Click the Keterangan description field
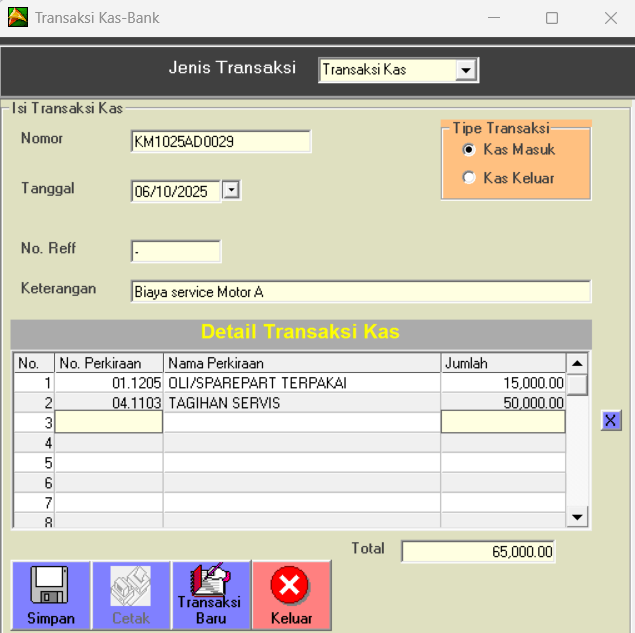The image size is (635, 633). point(360,292)
